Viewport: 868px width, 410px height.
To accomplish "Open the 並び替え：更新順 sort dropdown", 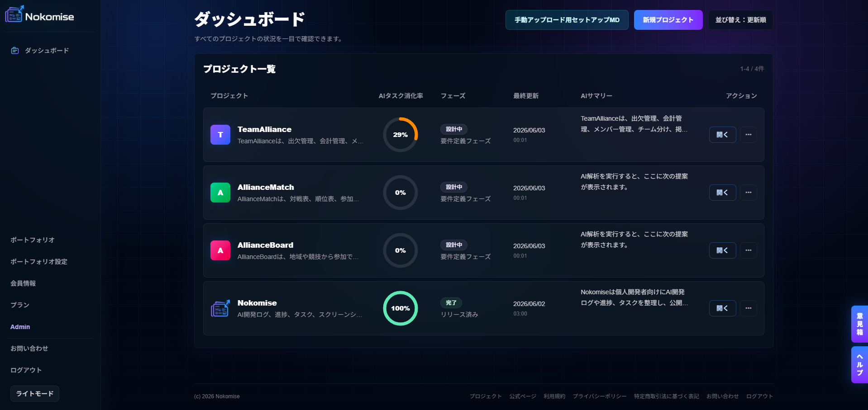I will [x=740, y=20].
